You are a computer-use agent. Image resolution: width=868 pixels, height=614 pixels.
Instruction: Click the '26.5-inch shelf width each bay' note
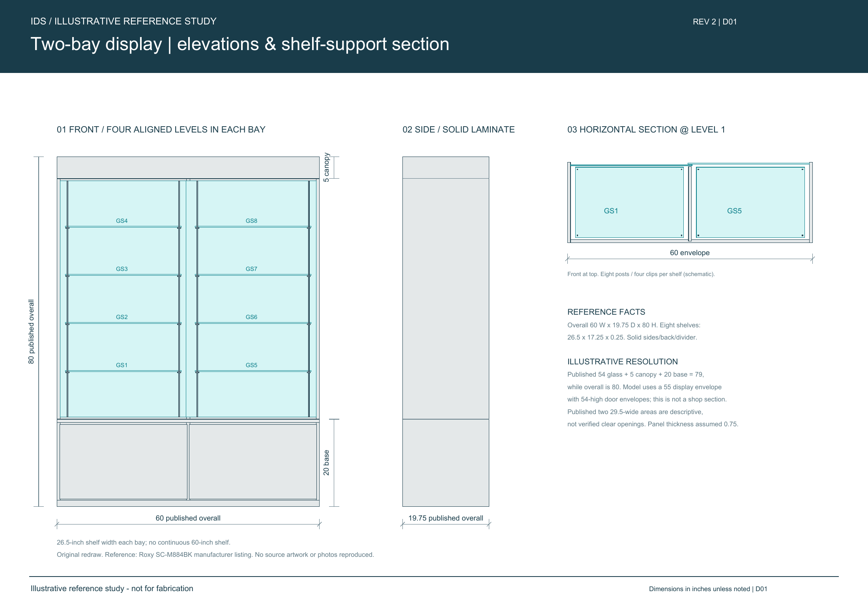(144, 543)
